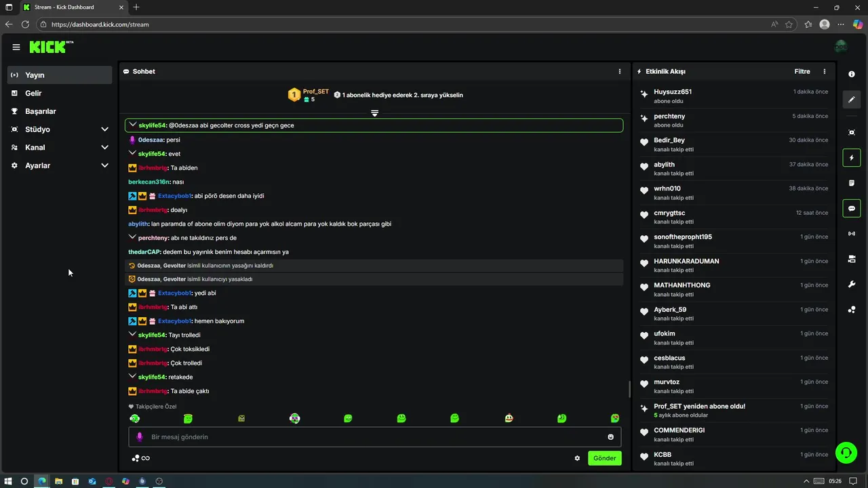
Task: Open the emoji picker in message box
Action: (610, 437)
